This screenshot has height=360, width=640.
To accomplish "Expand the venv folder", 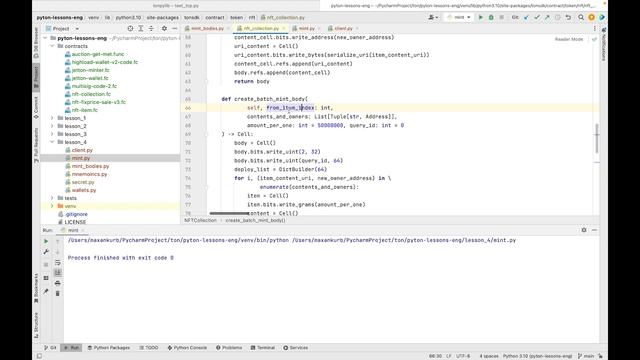I will pos(52,206).
